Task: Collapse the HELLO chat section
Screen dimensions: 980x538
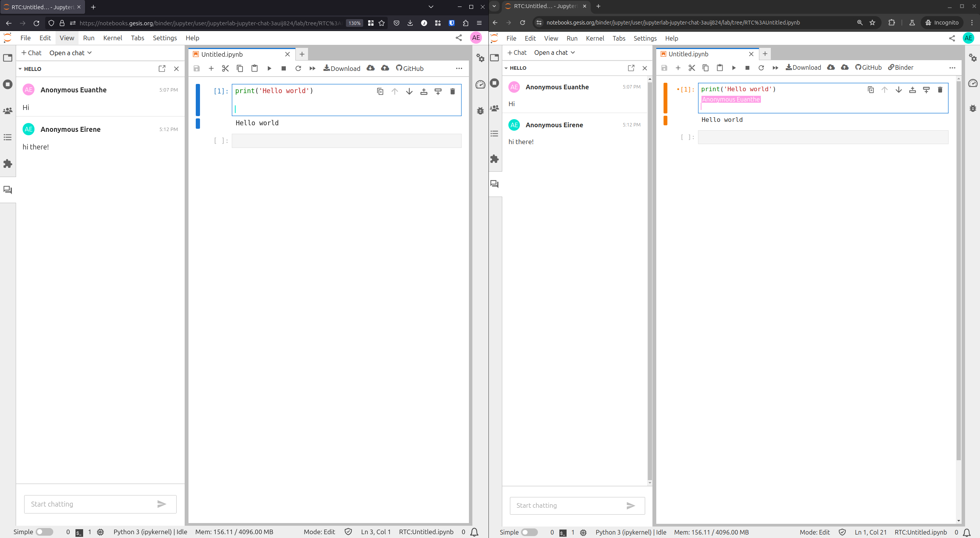Action: (x=20, y=69)
